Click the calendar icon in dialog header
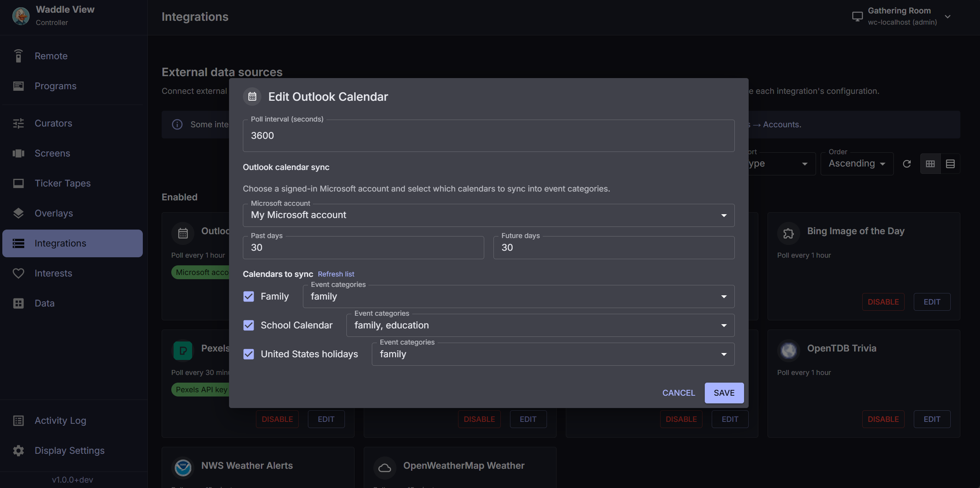Screen dimensions: 980x488 [x=252, y=97]
